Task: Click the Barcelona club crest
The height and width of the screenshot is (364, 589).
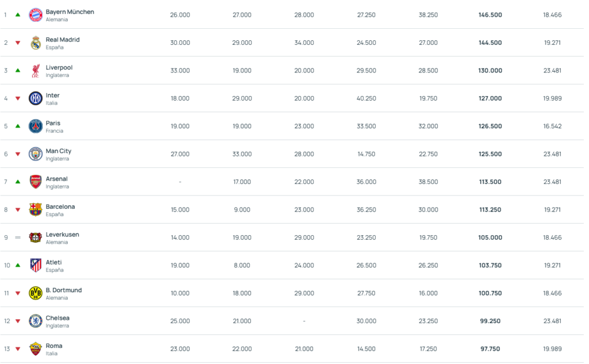Action: point(36,210)
